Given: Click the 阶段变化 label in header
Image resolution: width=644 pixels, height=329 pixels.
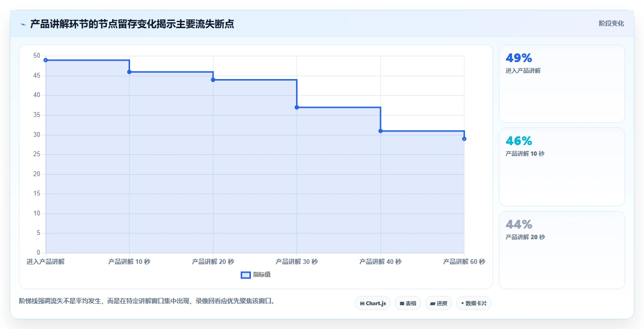Looking at the screenshot, I should click(611, 23).
